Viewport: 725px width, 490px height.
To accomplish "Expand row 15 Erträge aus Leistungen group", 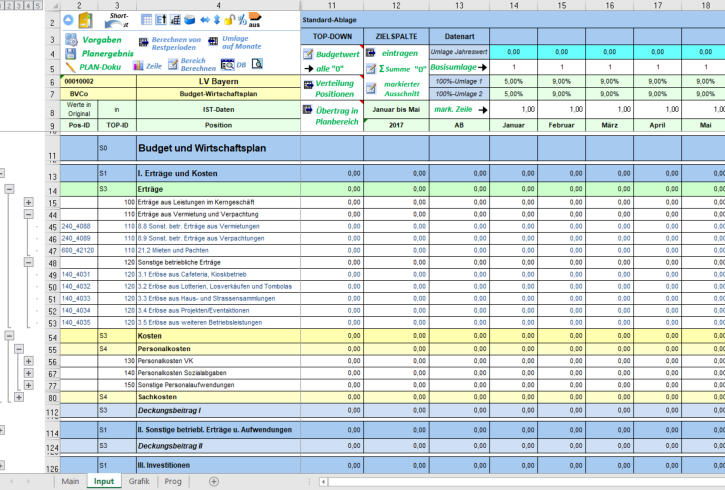I will (28, 202).
